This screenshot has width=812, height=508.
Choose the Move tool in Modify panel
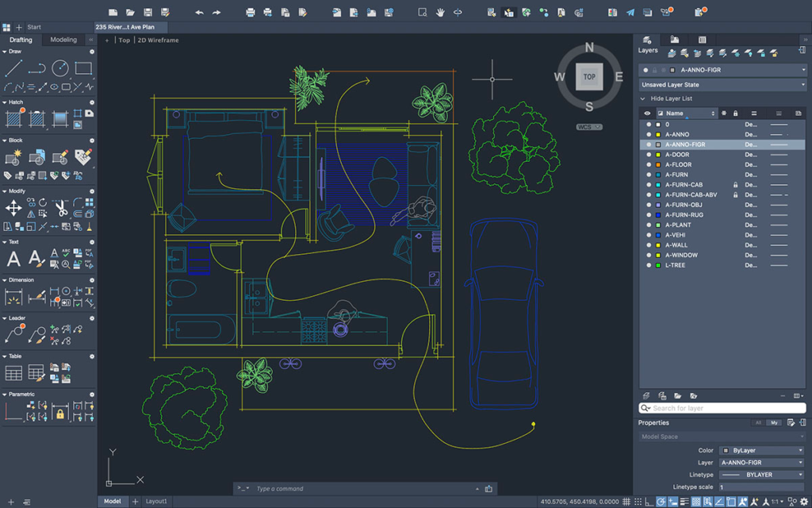(x=13, y=208)
